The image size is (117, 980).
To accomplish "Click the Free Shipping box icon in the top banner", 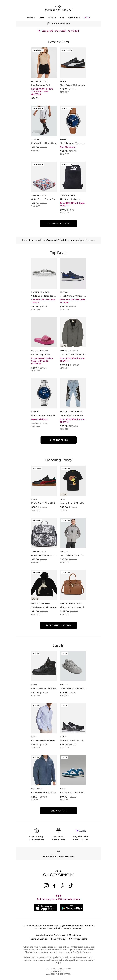I will pos(49,24).
